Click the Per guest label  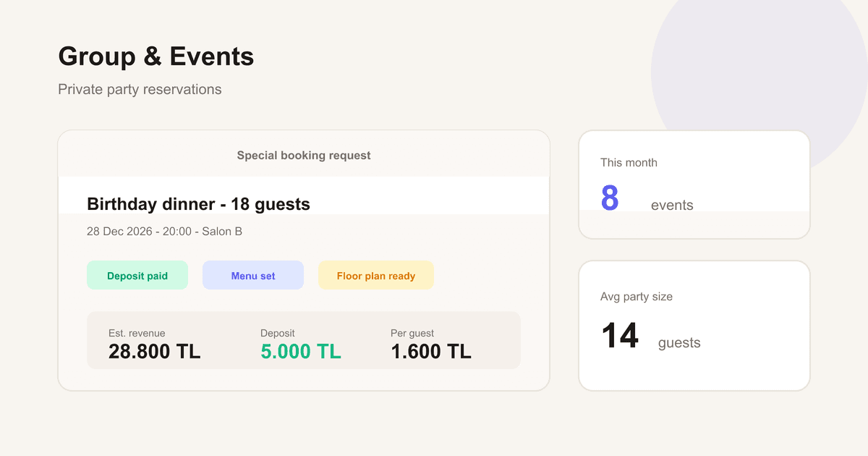click(412, 333)
